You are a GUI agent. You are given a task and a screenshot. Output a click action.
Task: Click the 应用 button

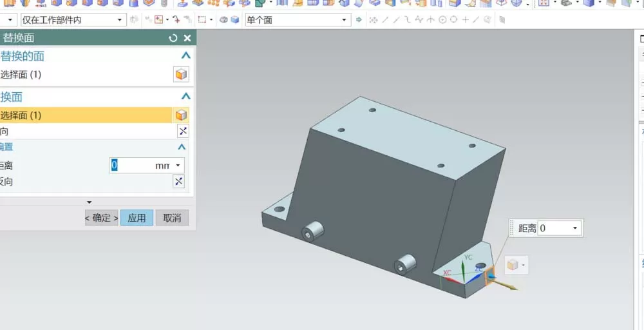pyautogui.click(x=137, y=218)
